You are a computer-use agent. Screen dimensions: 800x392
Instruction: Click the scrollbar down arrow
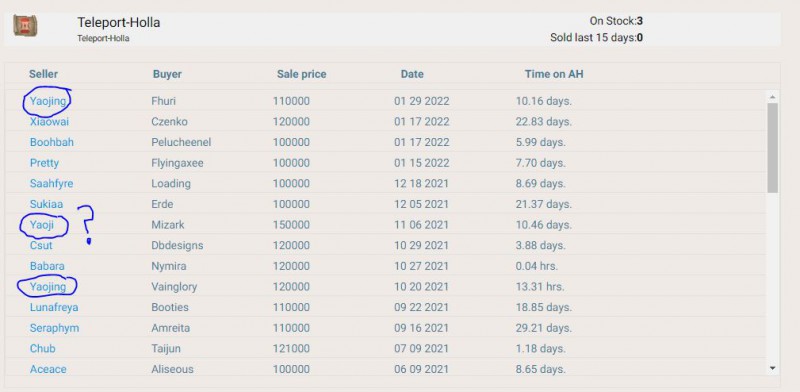click(x=772, y=368)
